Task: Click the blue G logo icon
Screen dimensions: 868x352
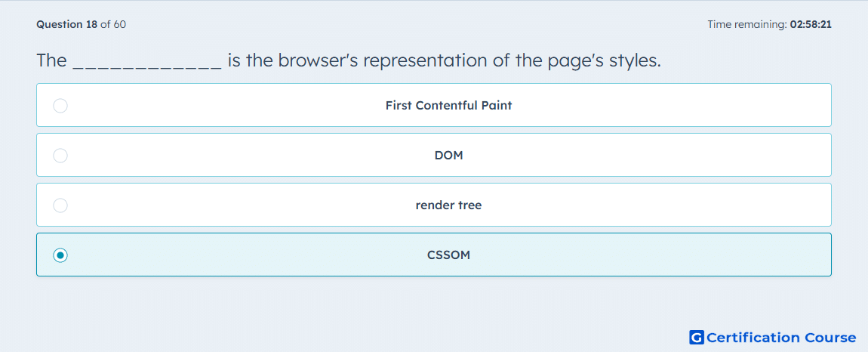Action: coord(697,338)
